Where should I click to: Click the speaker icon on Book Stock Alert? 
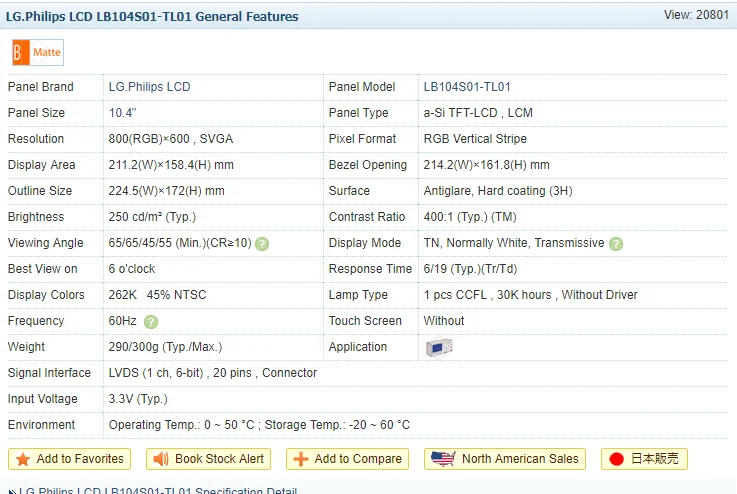pos(161,459)
